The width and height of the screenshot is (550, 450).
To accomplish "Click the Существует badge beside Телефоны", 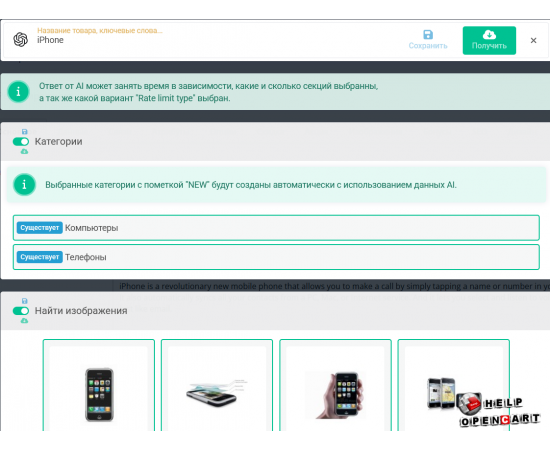I will (40, 257).
